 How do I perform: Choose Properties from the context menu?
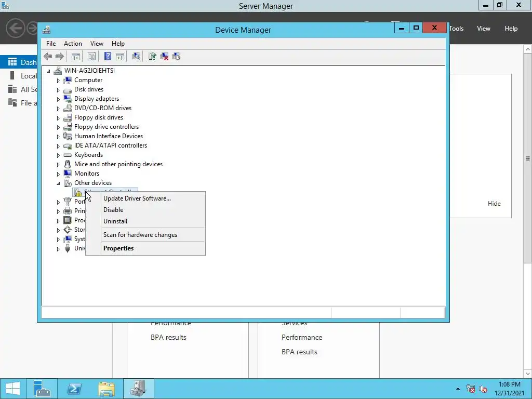[x=118, y=248]
